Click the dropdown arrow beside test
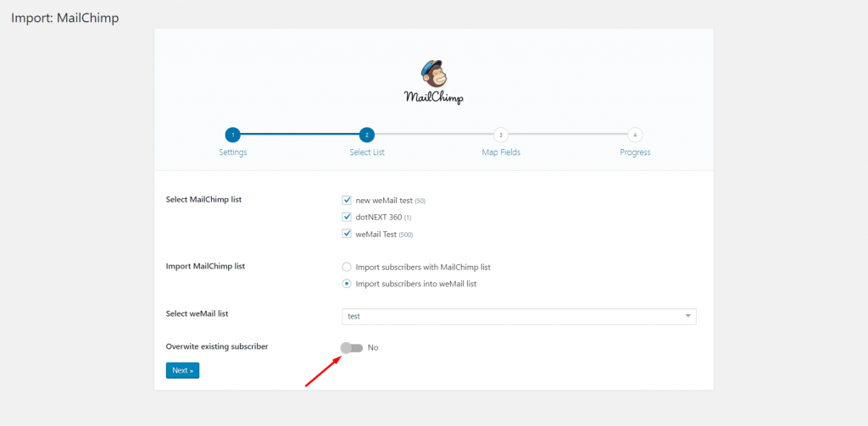The image size is (868, 426). [x=688, y=316]
